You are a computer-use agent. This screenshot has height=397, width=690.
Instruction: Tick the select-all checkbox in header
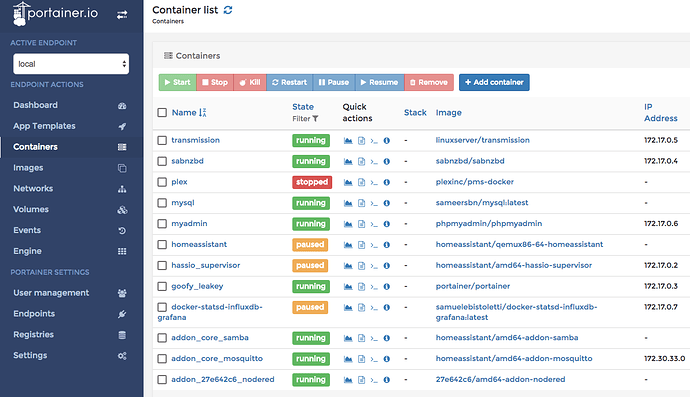162,113
